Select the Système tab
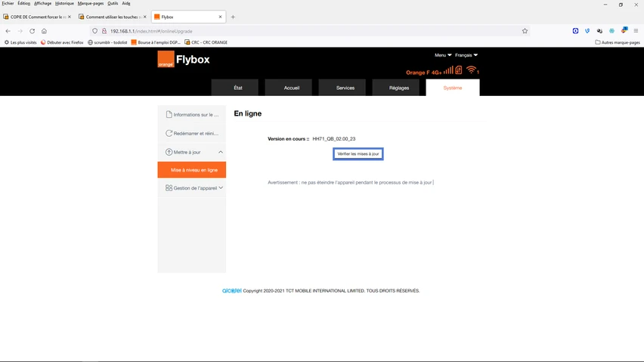Viewport: 644px width, 362px height. pos(453,88)
